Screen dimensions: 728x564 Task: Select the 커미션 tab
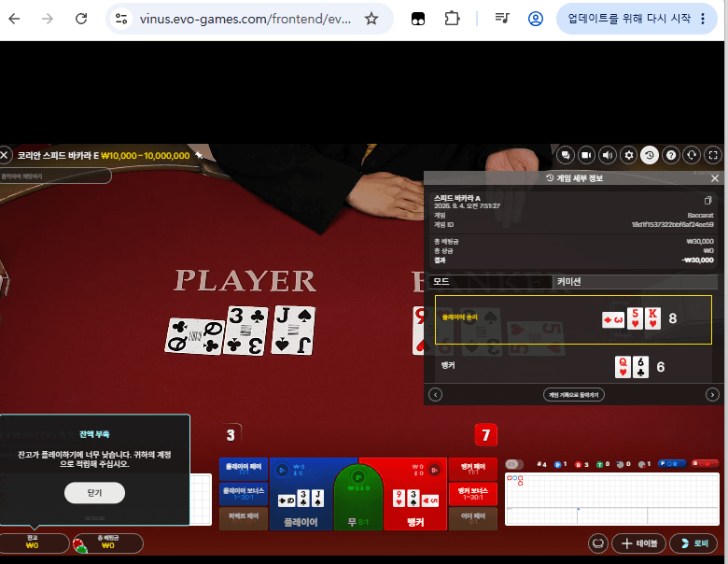(636, 282)
